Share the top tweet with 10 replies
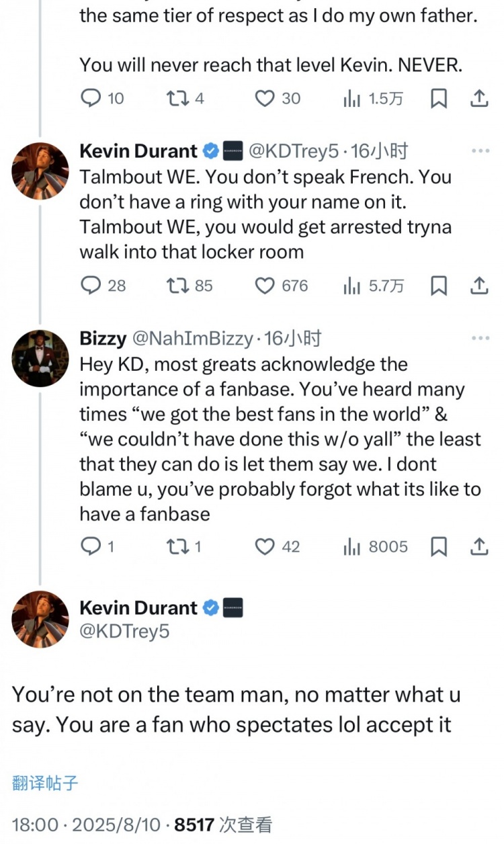504x844 pixels. click(x=478, y=99)
